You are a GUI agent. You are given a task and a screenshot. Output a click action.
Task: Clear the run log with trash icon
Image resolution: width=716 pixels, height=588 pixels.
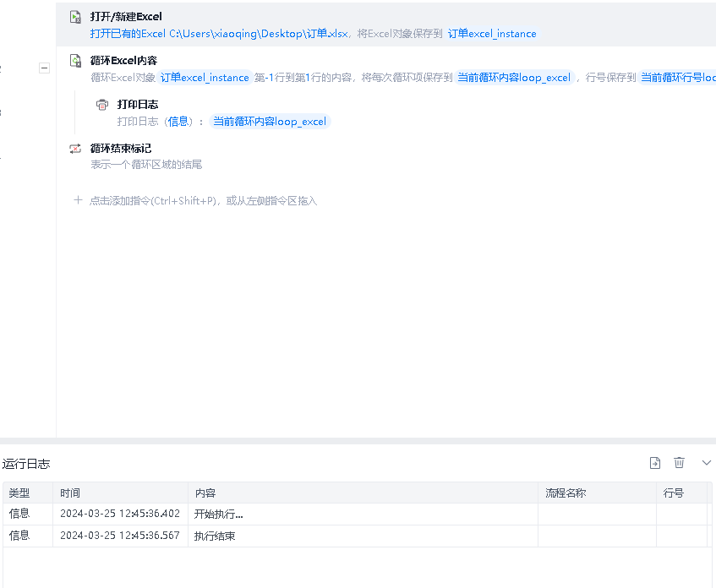point(679,463)
